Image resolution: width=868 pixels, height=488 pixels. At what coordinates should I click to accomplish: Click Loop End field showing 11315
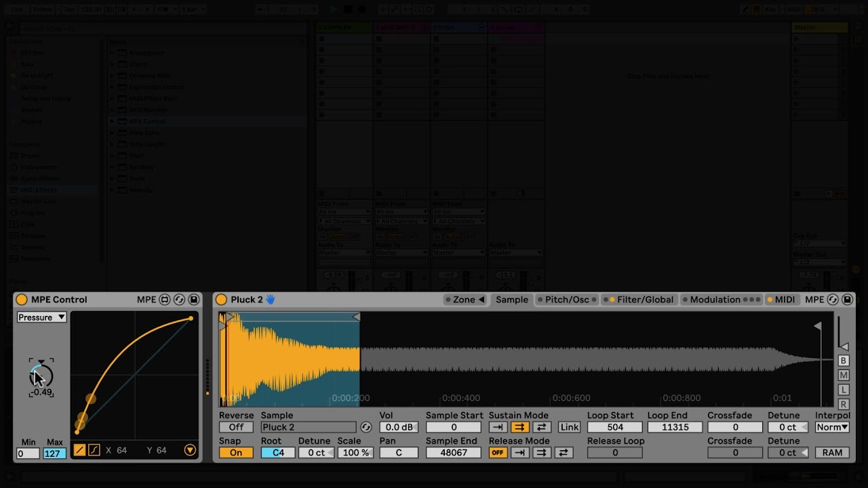[675, 427]
